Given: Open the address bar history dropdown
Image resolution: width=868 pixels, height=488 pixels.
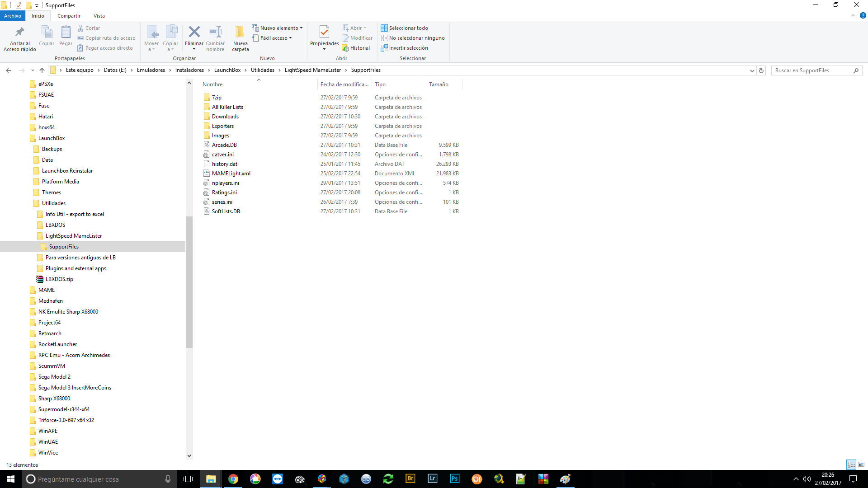Looking at the screenshot, I should 752,70.
